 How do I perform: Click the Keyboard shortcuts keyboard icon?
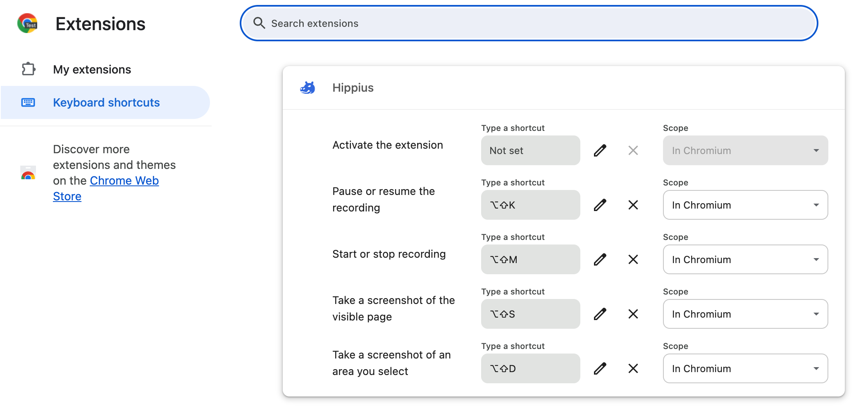28,102
